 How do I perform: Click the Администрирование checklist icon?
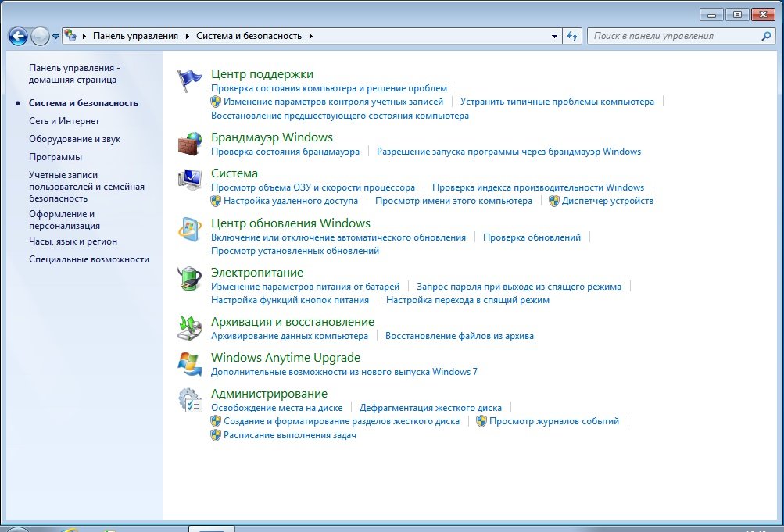point(190,399)
